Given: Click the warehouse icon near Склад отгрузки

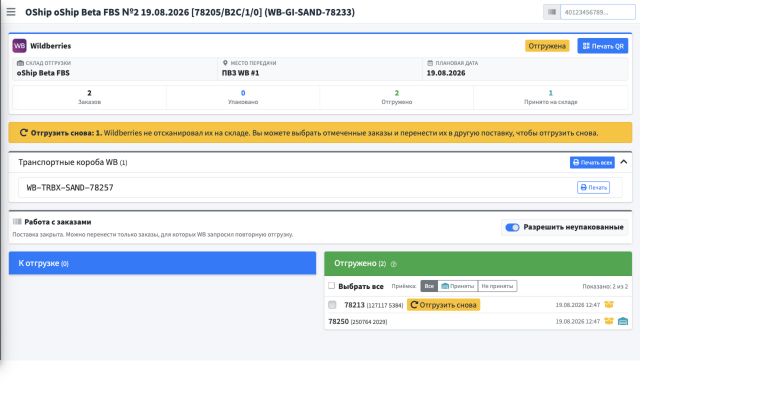Looking at the screenshot, I should [20, 63].
